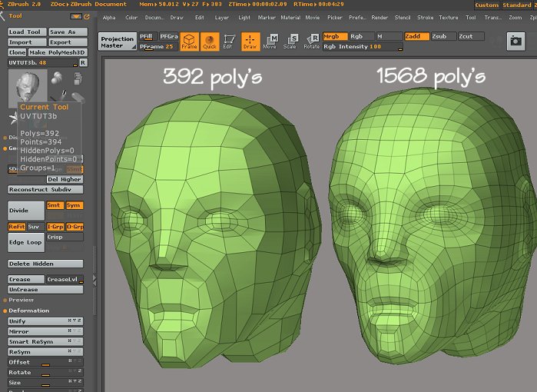Adjust the CreaseLvl slider
Image resolution: width=537 pixels, height=392 pixels.
(x=65, y=279)
